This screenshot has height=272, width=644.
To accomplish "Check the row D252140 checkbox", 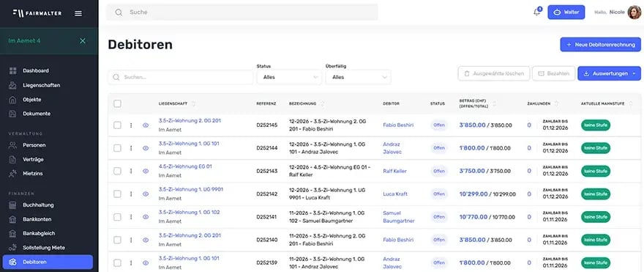I will point(118,240).
